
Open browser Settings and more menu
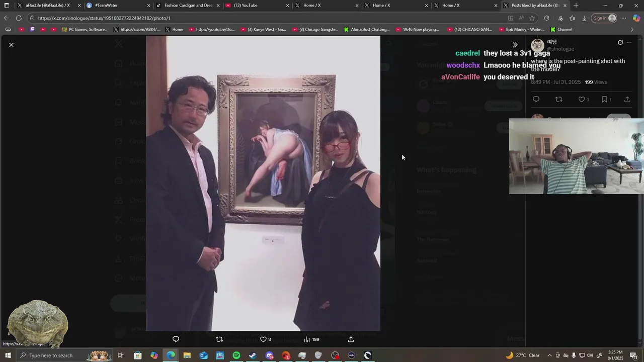click(624, 18)
